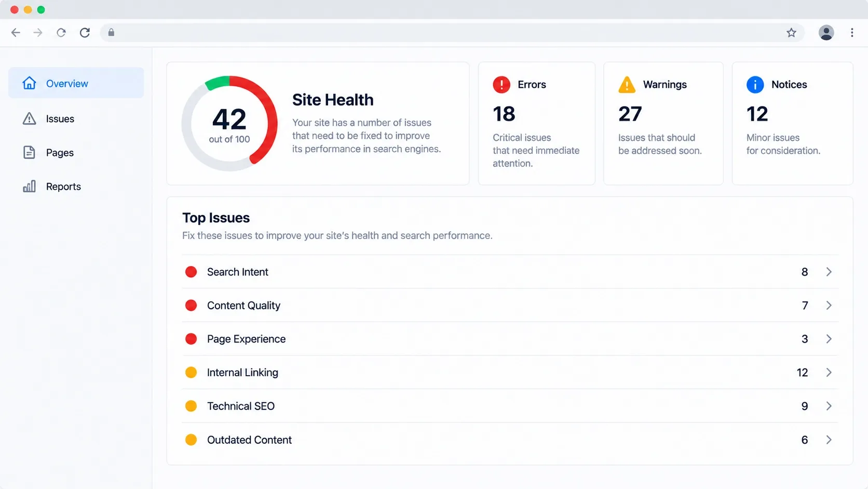The height and width of the screenshot is (489, 868).
Task: Click the Site Health heading
Action: pos(333,100)
